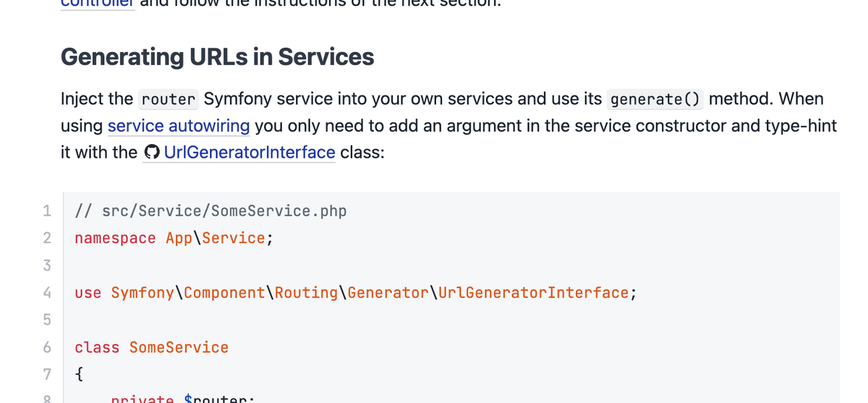Click the code 'class SomeService'

(152, 347)
